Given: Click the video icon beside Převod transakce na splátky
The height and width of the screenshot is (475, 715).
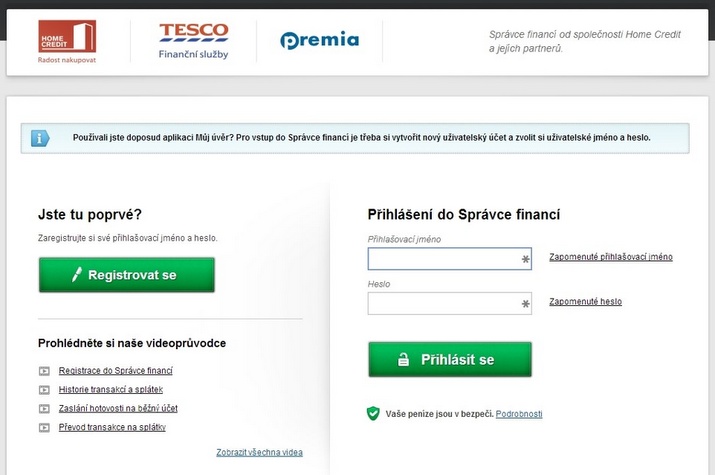Looking at the screenshot, I should tap(44, 428).
